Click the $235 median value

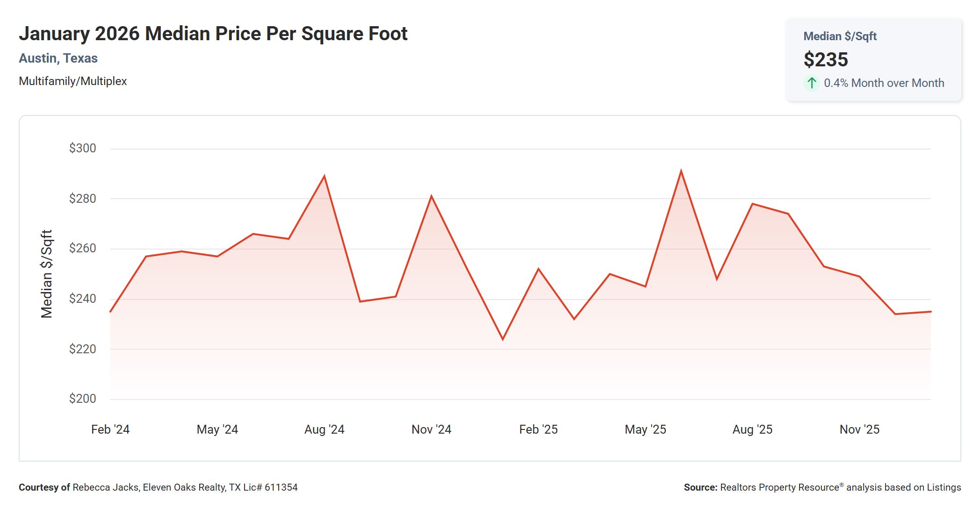point(826,60)
